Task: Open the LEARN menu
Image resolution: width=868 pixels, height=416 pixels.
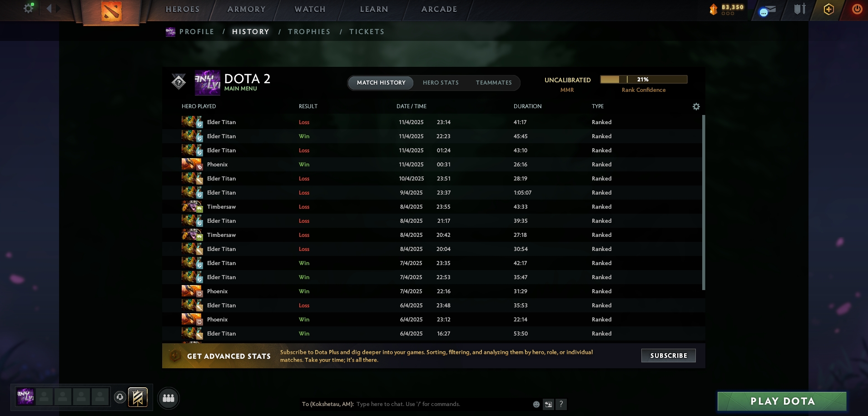Action: [374, 9]
